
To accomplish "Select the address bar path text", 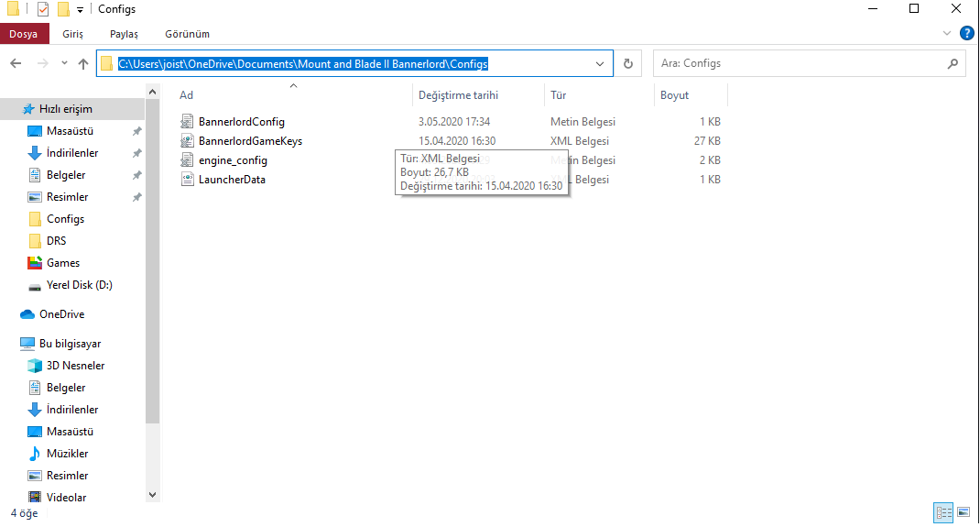I will pos(303,64).
